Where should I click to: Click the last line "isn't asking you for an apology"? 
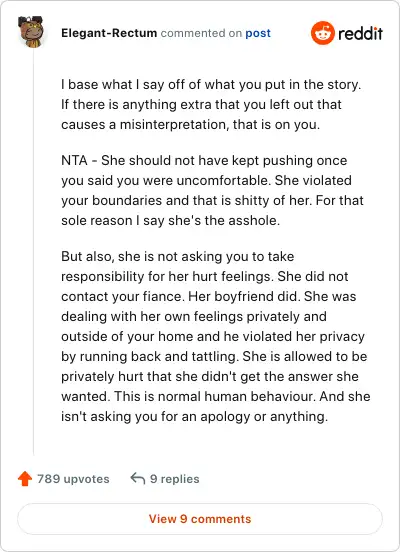coord(194,416)
